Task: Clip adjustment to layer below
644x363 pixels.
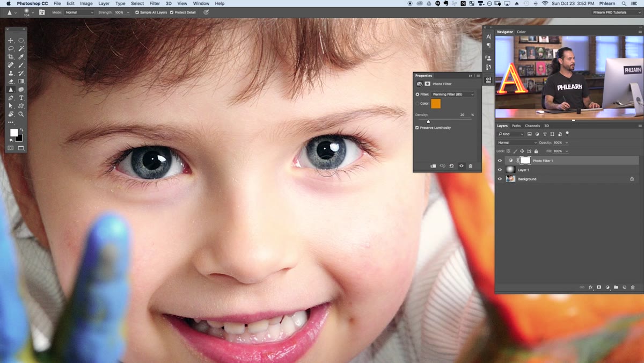Action: pyautogui.click(x=433, y=166)
